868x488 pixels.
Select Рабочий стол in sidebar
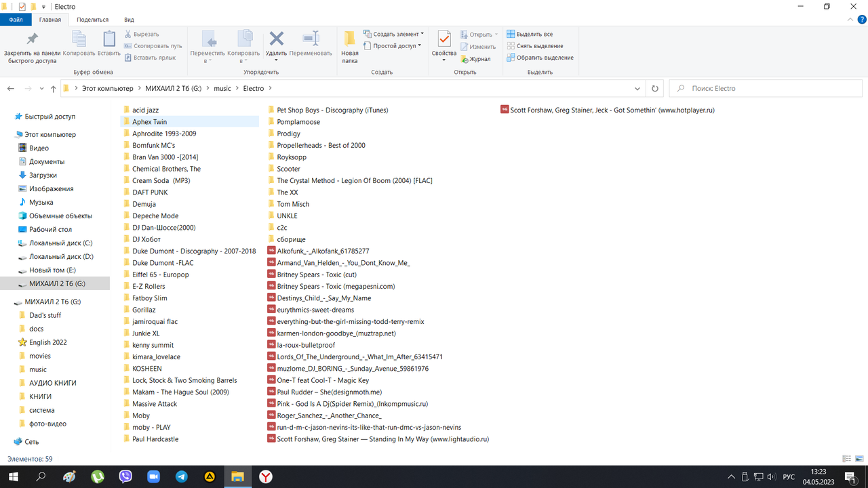point(50,229)
